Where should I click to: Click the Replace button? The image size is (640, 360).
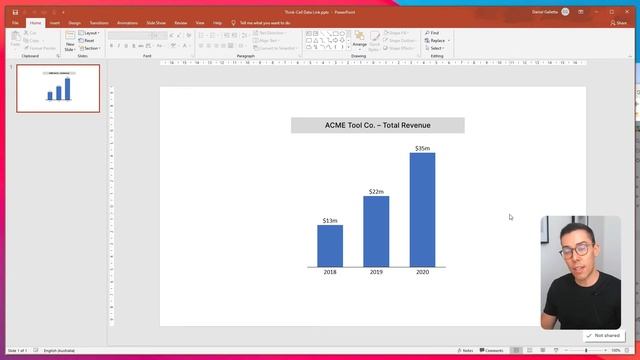coord(437,41)
